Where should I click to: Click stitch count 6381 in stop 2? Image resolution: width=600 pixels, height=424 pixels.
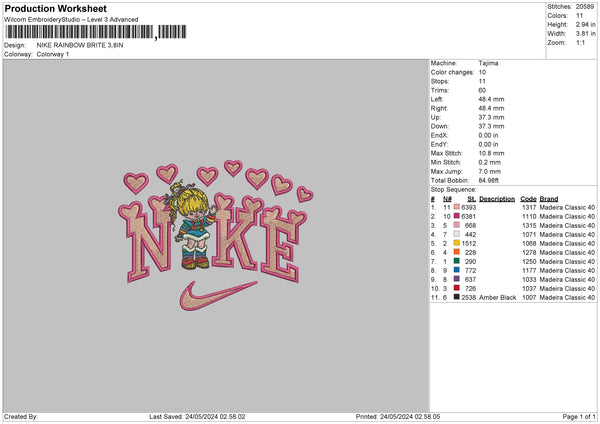pos(469,217)
